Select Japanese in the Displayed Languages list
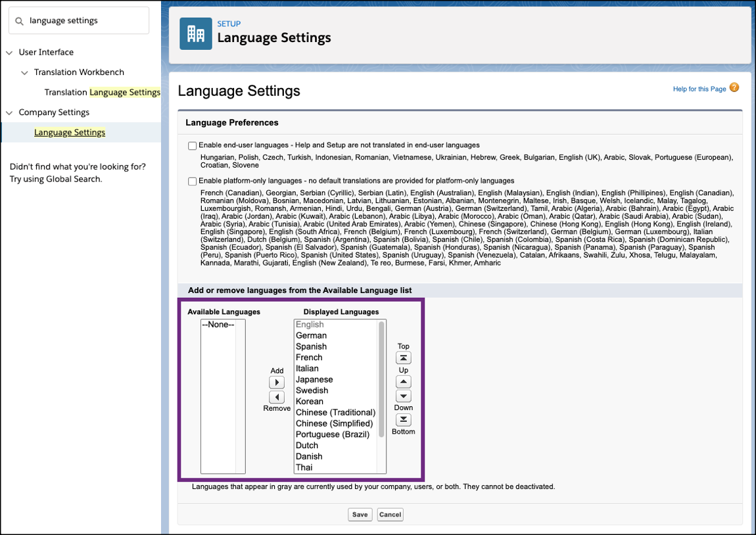 pyautogui.click(x=314, y=379)
